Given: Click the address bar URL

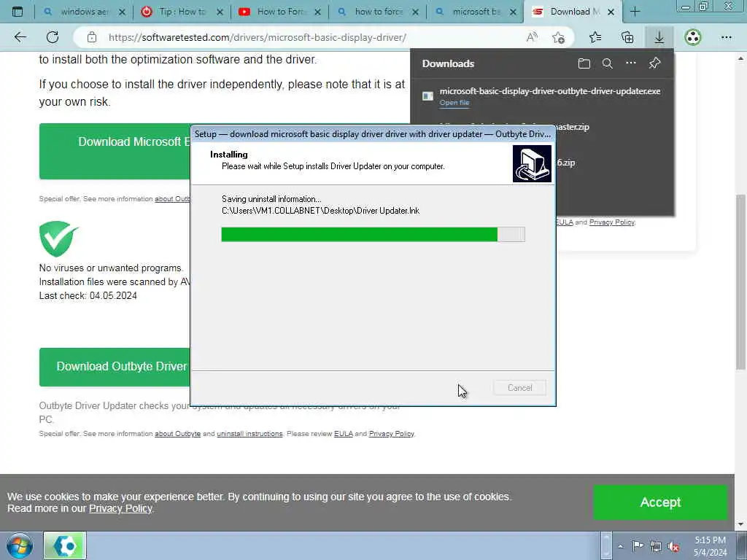Looking at the screenshot, I should [x=258, y=37].
